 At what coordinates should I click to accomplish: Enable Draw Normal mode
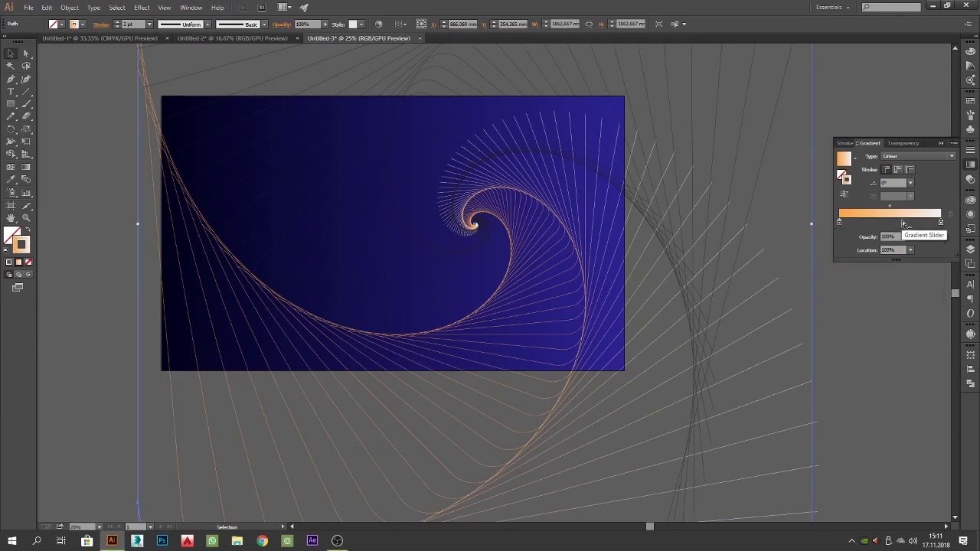pos(9,274)
